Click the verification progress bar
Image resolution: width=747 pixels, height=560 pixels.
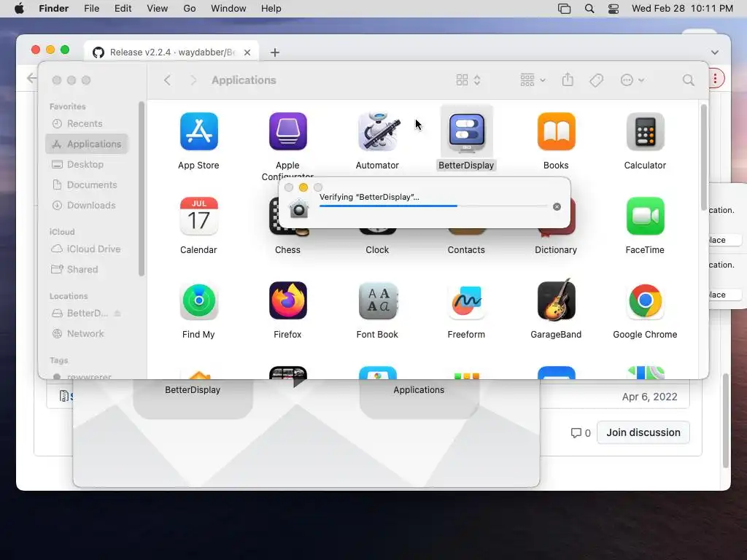pyautogui.click(x=433, y=206)
